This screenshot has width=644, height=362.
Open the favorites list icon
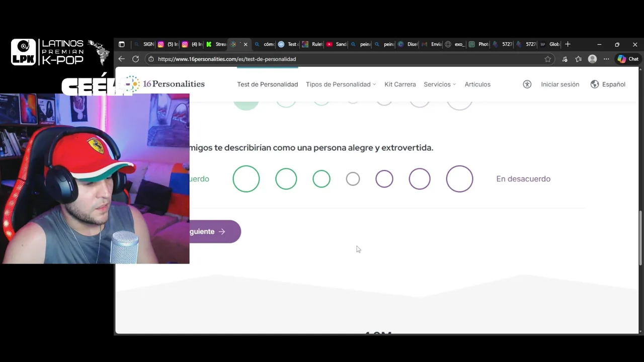pos(579,59)
